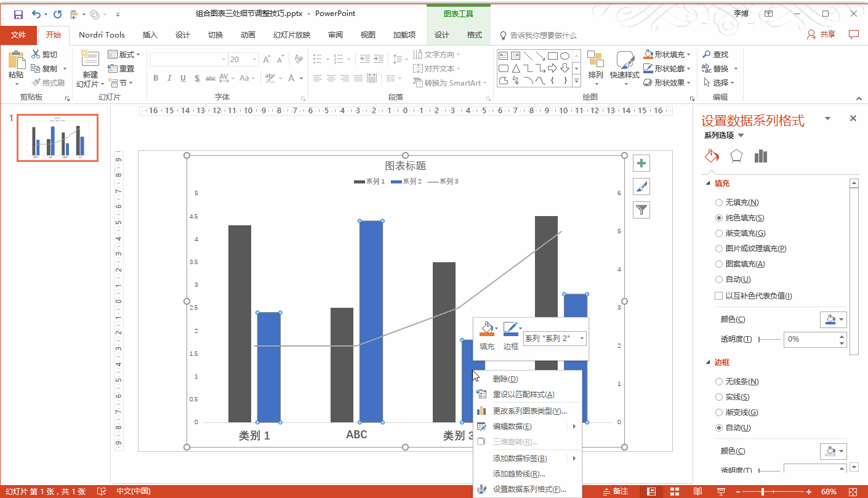Undo the last action
This screenshot has width=868, height=498.
[x=36, y=14]
